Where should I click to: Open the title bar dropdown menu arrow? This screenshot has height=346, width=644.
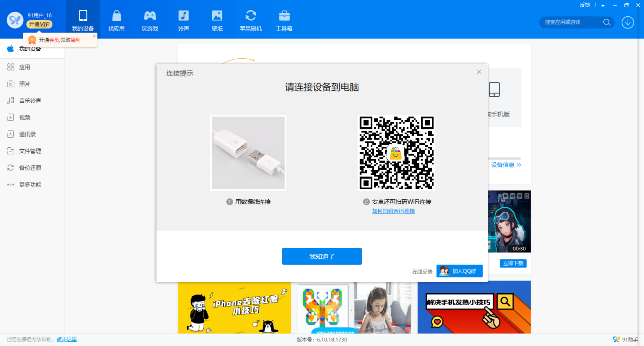tap(603, 5)
